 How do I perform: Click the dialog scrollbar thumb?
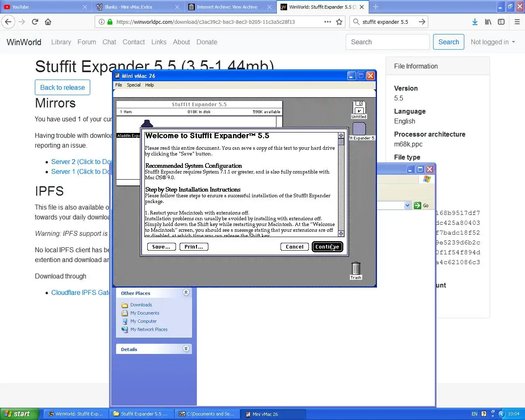click(341, 142)
